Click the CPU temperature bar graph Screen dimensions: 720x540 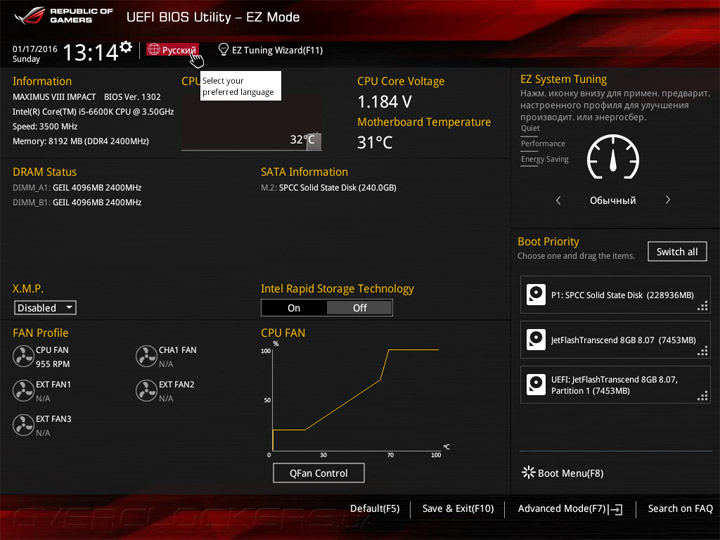click(x=252, y=122)
